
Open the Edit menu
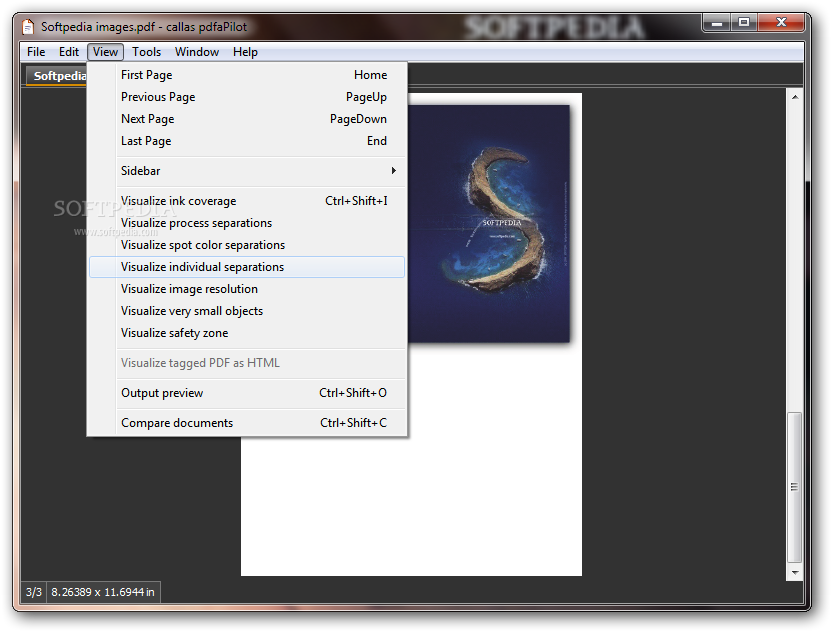pos(69,52)
